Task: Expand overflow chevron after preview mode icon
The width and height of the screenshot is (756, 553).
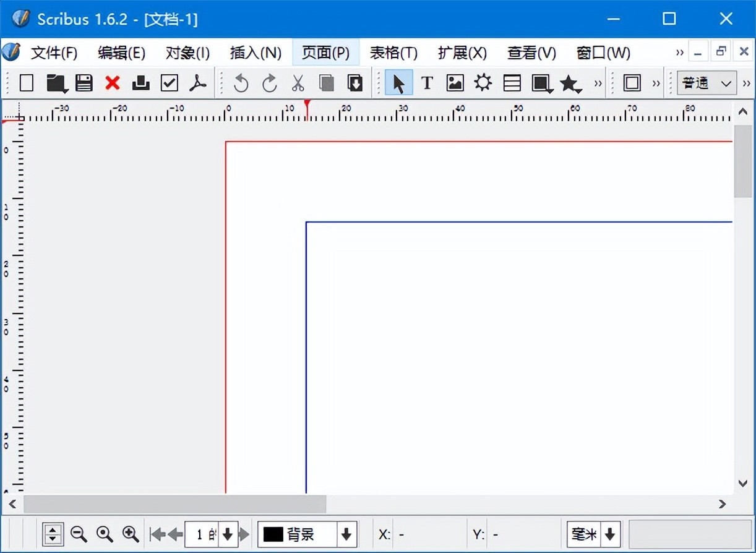Action: pyautogui.click(x=656, y=84)
